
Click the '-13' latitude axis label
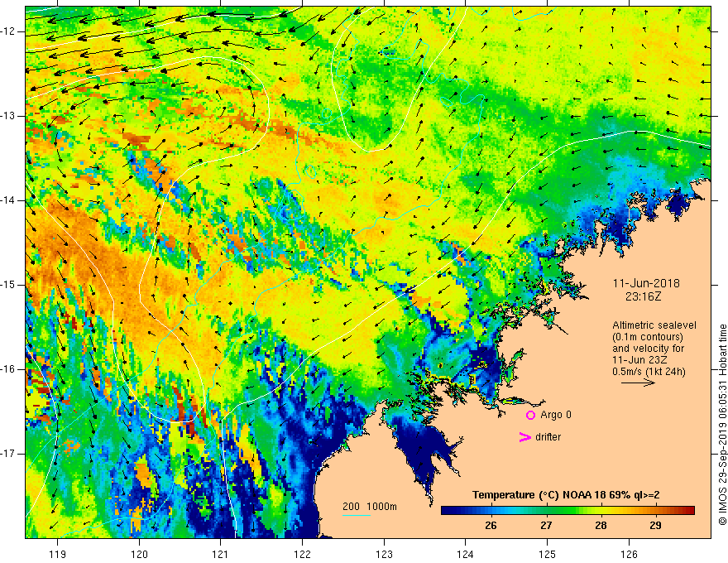(8, 116)
